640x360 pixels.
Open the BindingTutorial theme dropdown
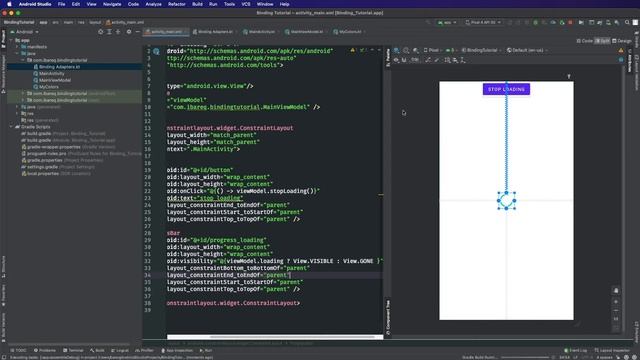coord(482,50)
